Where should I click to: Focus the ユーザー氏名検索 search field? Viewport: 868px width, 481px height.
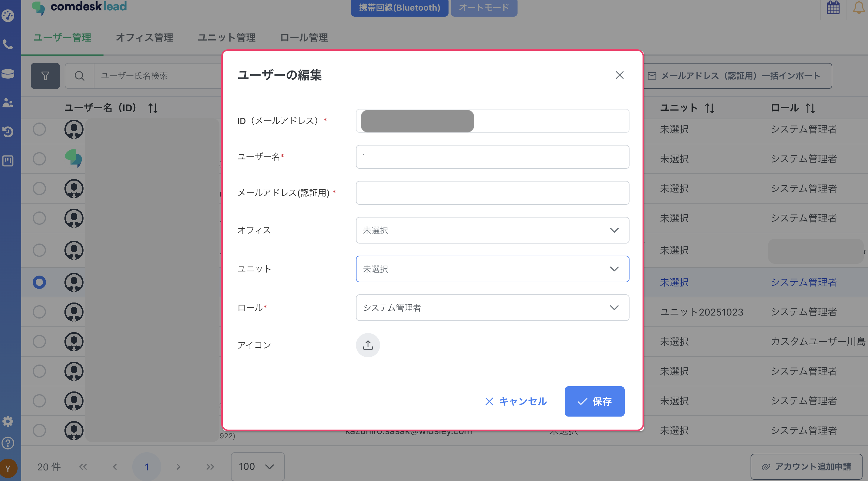(x=158, y=76)
